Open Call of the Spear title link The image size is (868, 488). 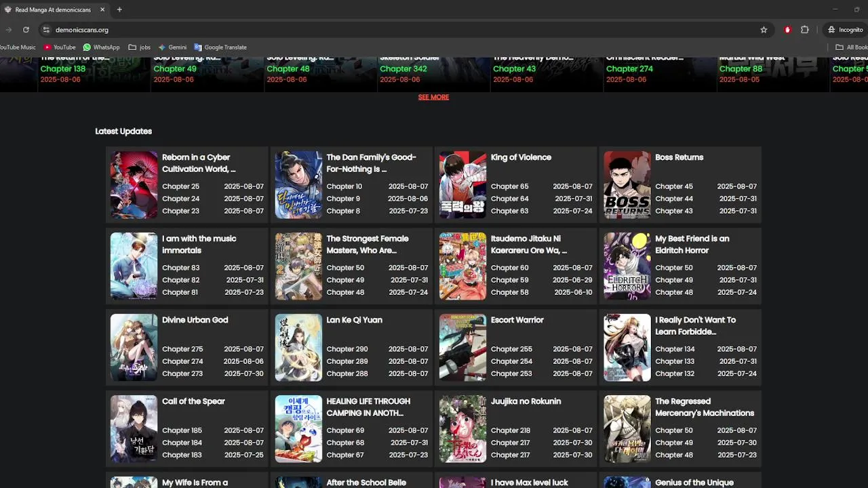[x=193, y=401]
